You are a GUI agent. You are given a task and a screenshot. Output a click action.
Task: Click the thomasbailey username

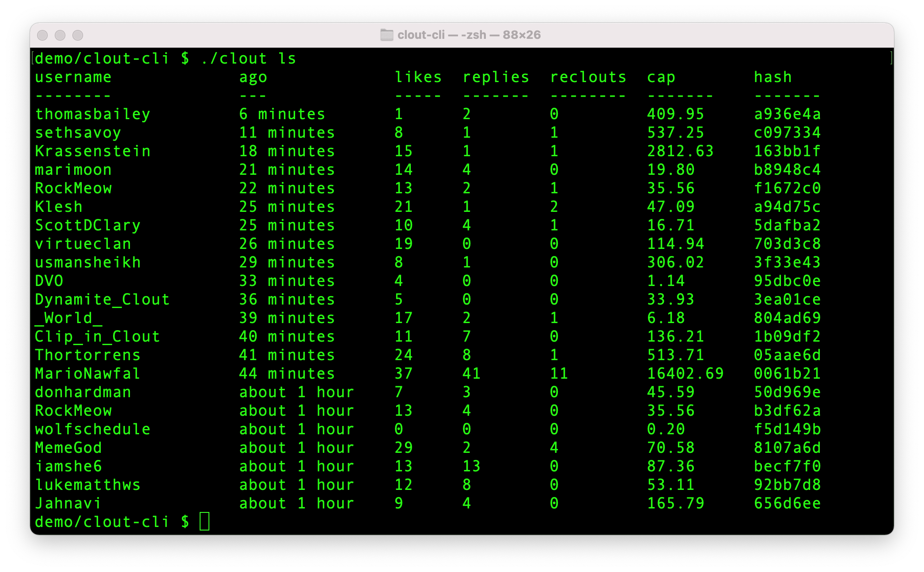[x=93, y=114]
